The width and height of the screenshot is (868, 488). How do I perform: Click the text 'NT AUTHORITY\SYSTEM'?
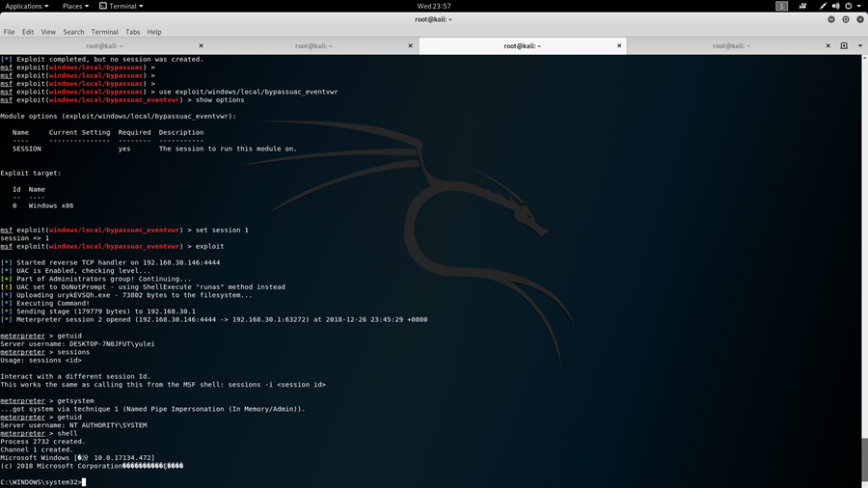coord(108,425)
